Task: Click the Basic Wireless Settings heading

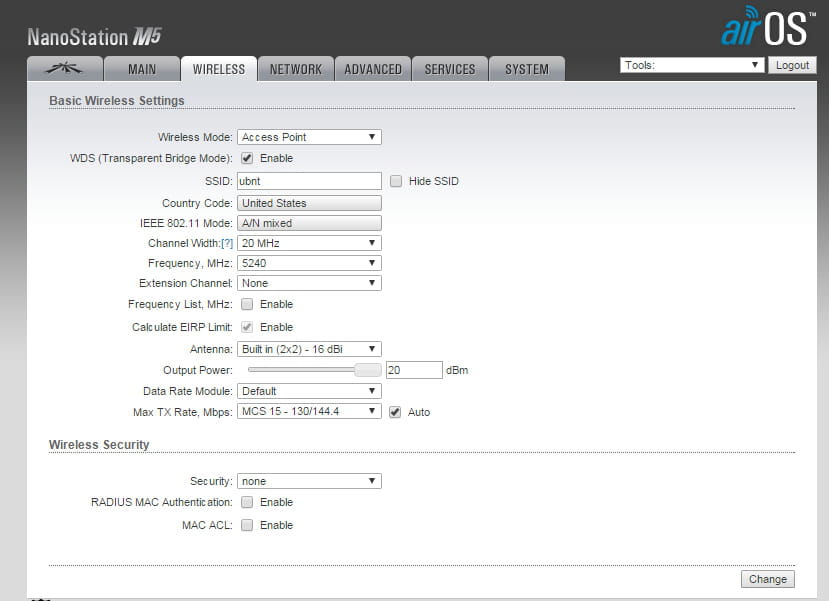Action: click(117, 100)
